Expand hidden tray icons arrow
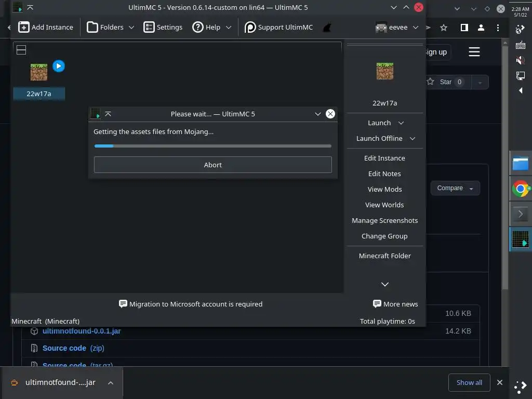 pyautogui.click(x=521, y=90)
